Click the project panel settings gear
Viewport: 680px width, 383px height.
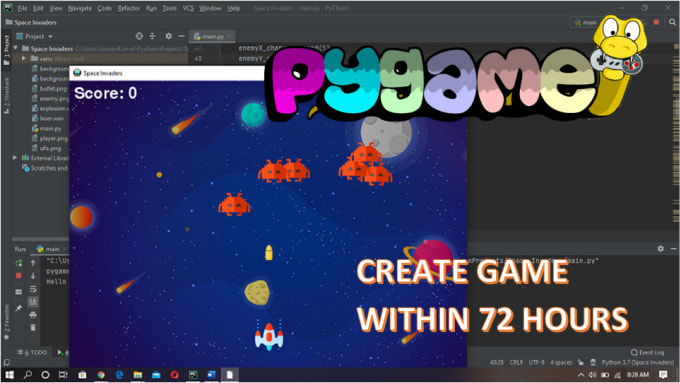pyautogui.click(x=168, y=36)
